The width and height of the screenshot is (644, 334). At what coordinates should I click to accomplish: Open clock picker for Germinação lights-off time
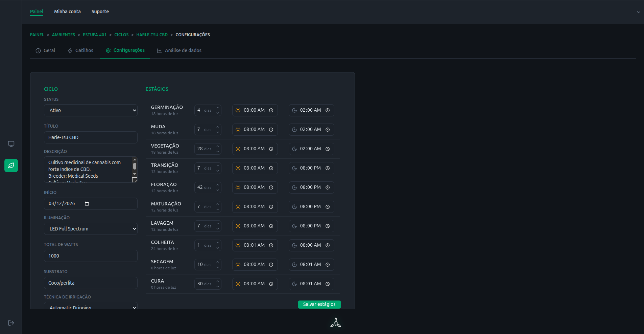pyautogui.click(x=328, y=110)
